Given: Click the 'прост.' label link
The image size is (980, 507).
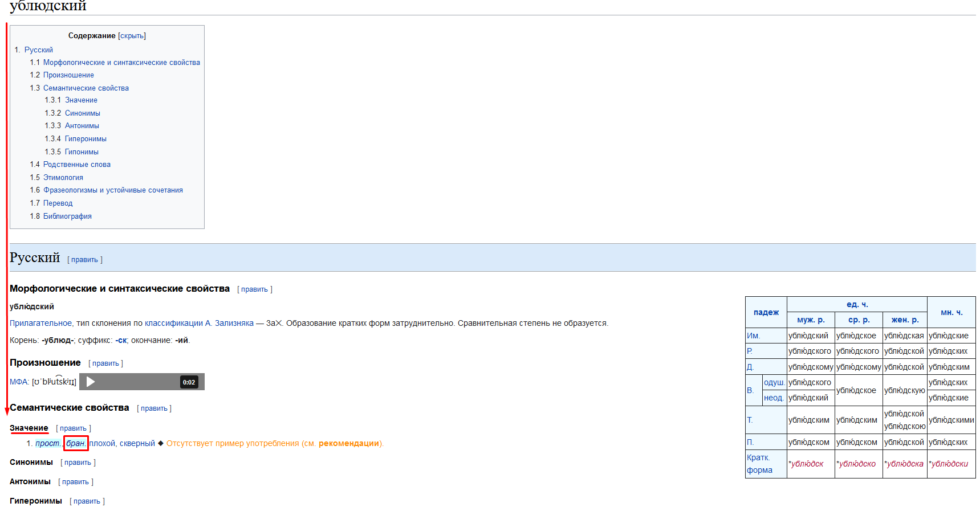Looking at the screenshot, I should tap(47, 443).
